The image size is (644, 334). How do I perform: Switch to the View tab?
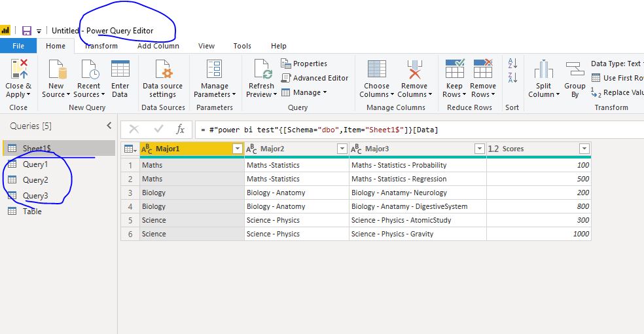(206, 46)
